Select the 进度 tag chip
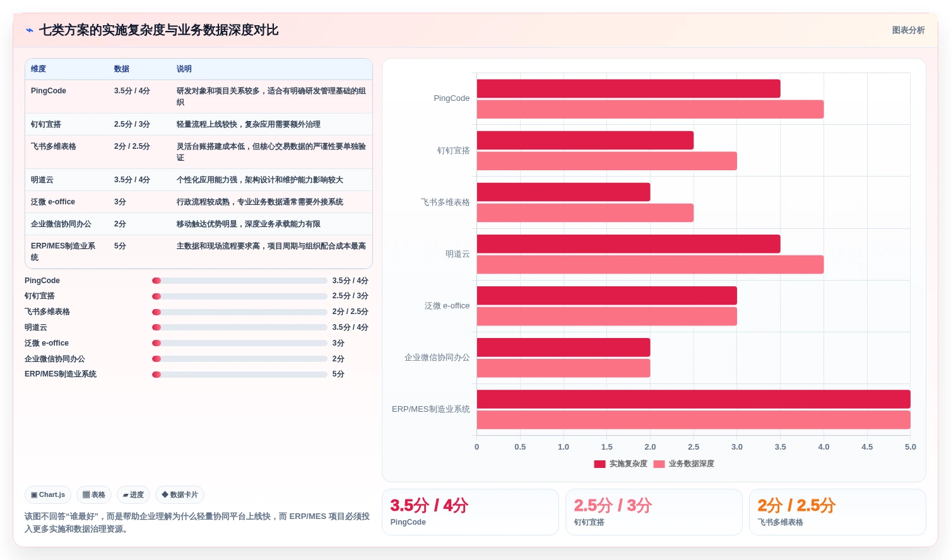 (133, 495)
